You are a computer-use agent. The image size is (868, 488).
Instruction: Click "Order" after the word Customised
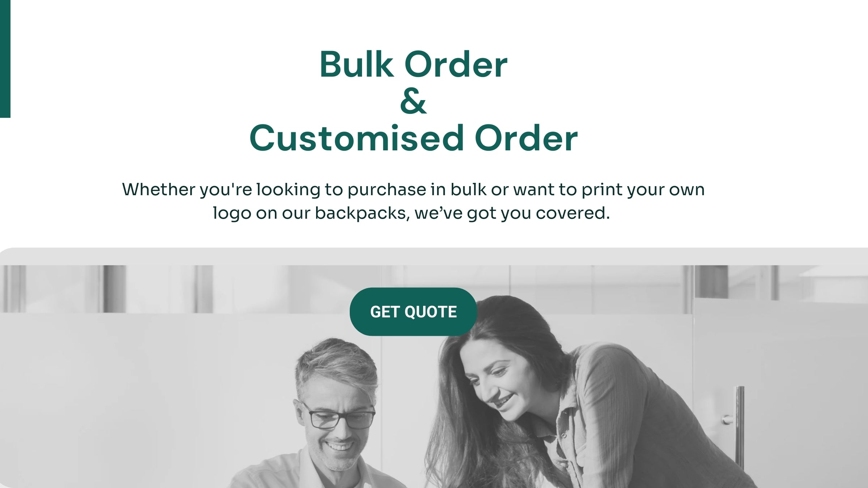[526, 138]
